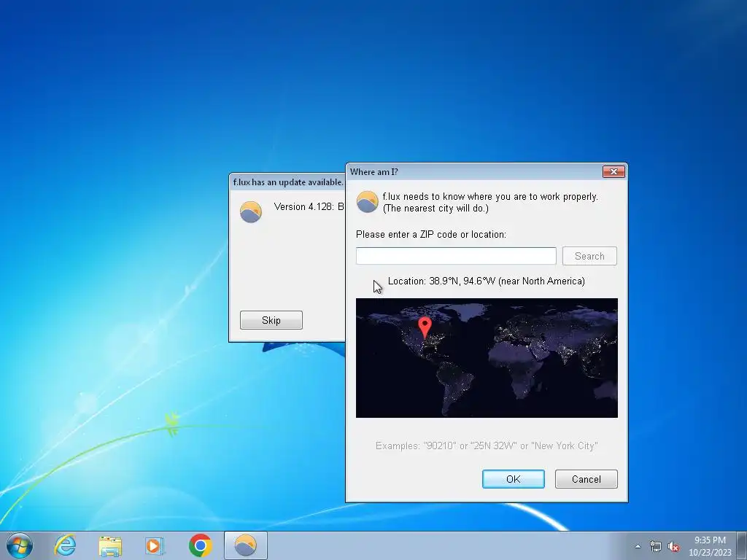Click the 'Version 4.128' text in update dialog
747x560 pixels.
309,206
